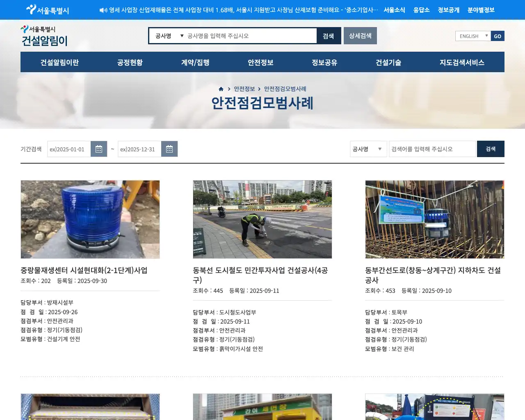This screenshot has height=420, width=525.
Task: Expand the 공사명 filter dropdown in list search
Action: pos(368,149)
